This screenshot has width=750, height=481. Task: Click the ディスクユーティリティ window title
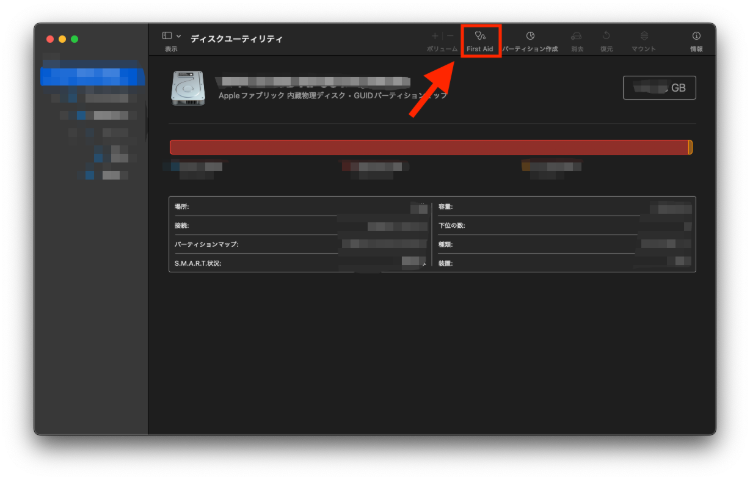point(236,39)
